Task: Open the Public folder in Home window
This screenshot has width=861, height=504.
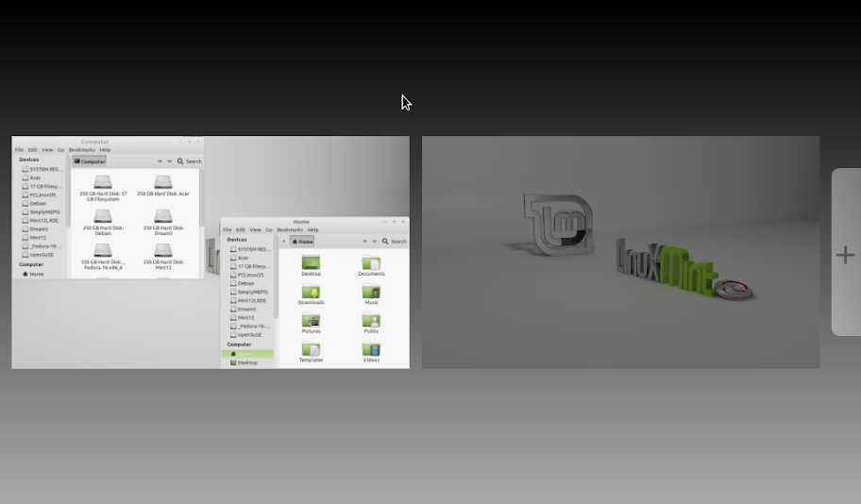Action: 371,324
